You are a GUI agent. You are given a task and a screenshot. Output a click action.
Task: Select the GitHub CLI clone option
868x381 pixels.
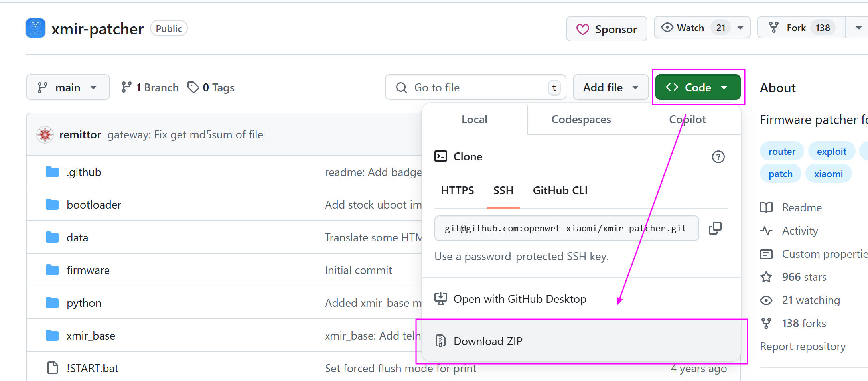pos(560,191)
